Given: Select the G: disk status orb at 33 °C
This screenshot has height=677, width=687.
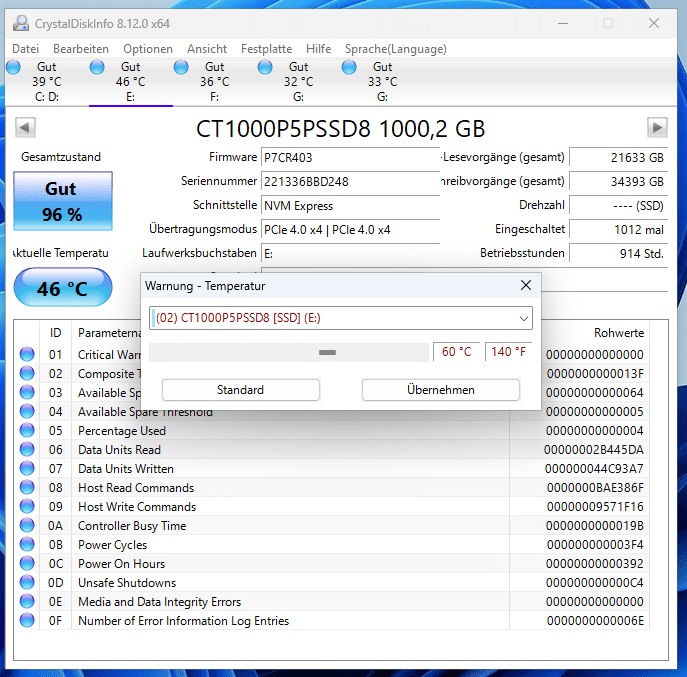Looking at the screenshot, I should 349,67.
